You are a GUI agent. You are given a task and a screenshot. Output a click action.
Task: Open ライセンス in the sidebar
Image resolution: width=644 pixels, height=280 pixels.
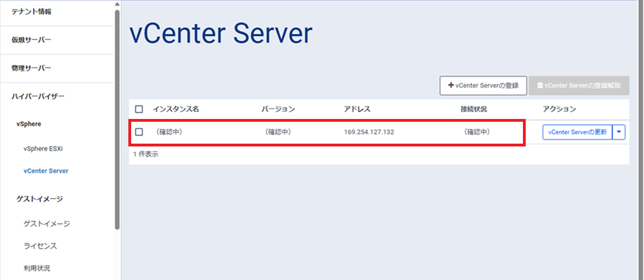click(40, 246)
